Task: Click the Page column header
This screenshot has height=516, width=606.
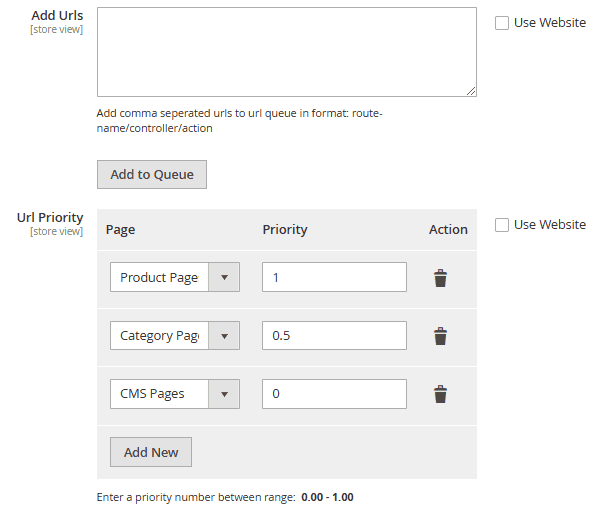Action: coord(120,229)
